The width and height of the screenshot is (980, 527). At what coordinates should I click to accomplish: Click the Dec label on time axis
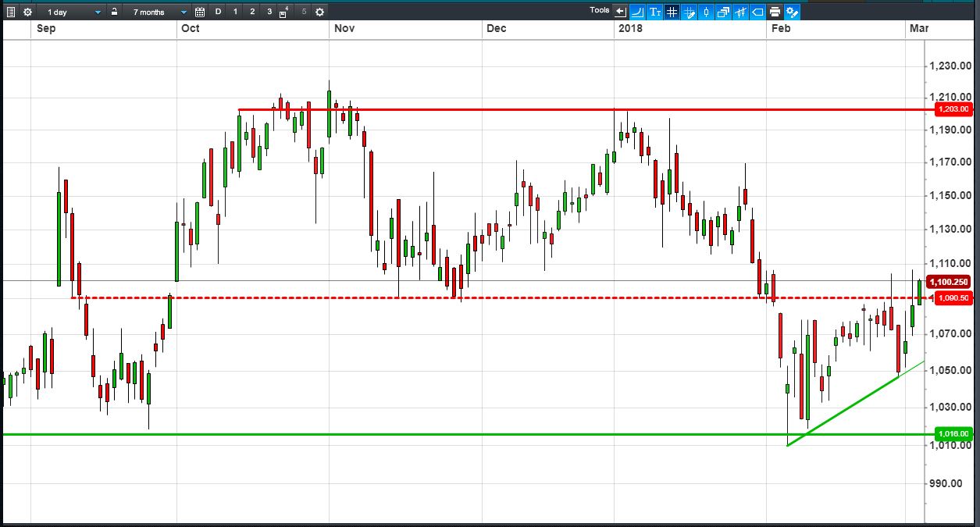(496, 28)
